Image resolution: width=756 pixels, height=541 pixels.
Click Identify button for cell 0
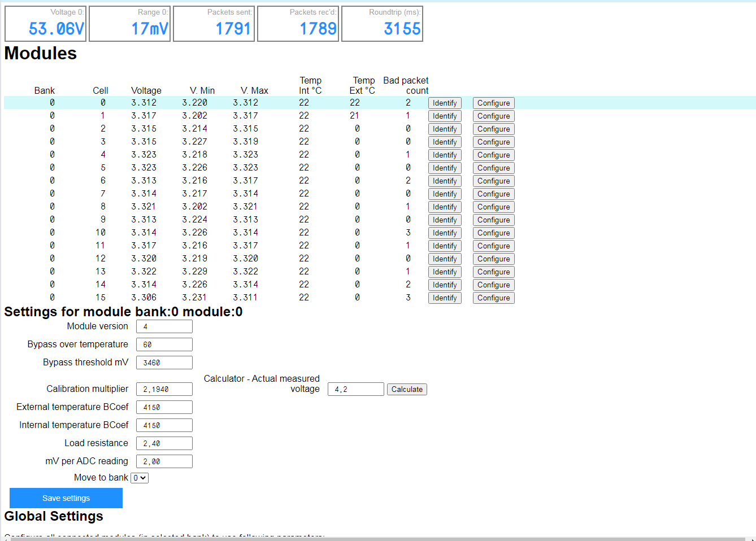(444, 103)
